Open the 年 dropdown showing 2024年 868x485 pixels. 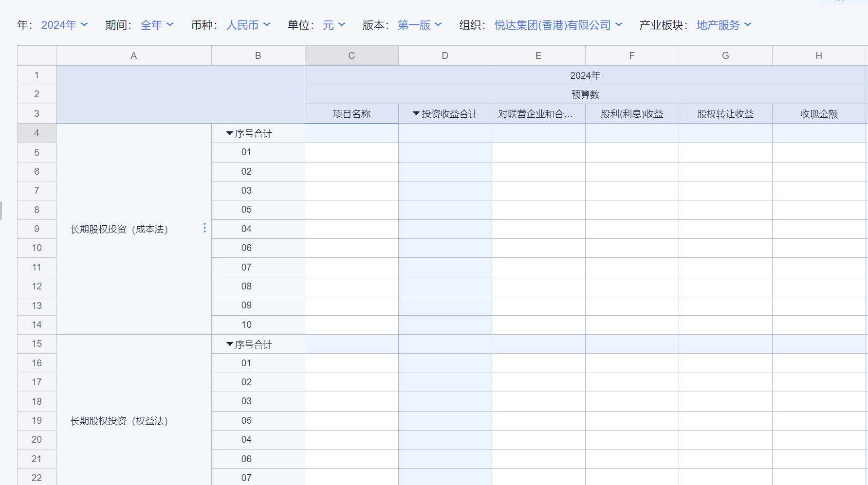click(x=64, y=25)
